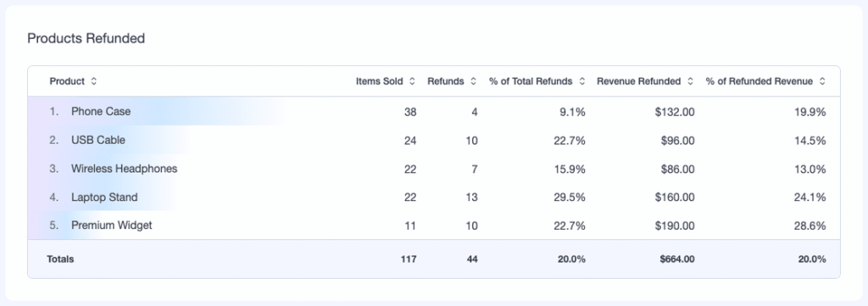Click the sort arrows next to Revenue Refunded
The width and height of the screenshot is (868, 306).
(690, 81)
